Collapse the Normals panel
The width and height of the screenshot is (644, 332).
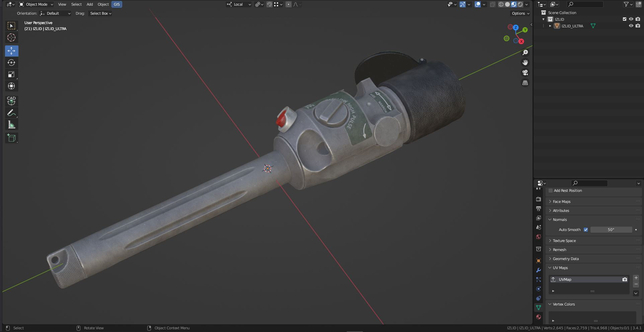(x=594, y=220)
